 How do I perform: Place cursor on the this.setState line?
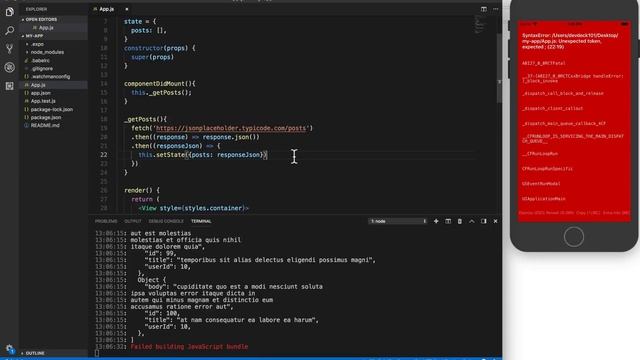(203, 155)
